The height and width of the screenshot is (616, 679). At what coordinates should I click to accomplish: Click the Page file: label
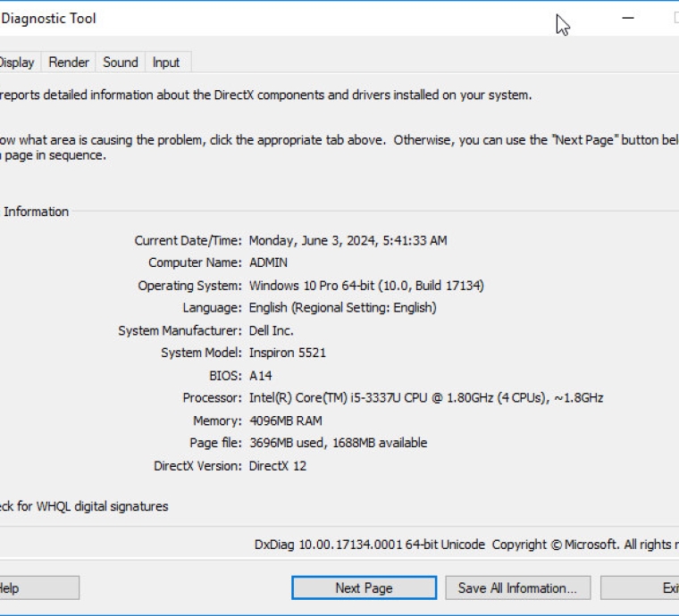(215, 443)
